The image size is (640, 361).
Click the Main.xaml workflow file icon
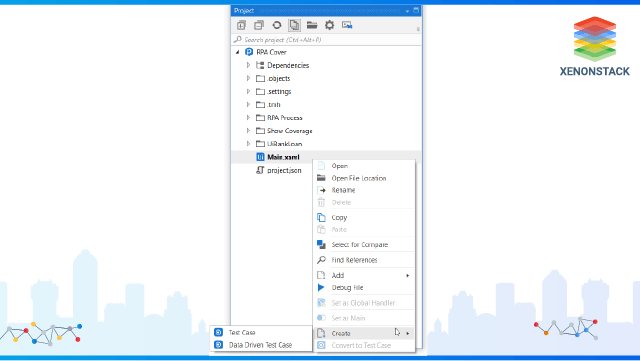pyautogui.click(x=260, y=157)
